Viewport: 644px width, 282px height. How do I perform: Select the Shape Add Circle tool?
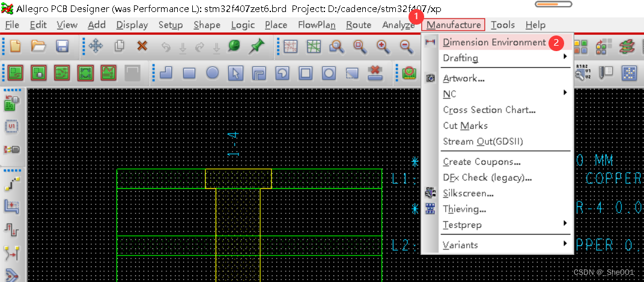[x=212, y=73]
